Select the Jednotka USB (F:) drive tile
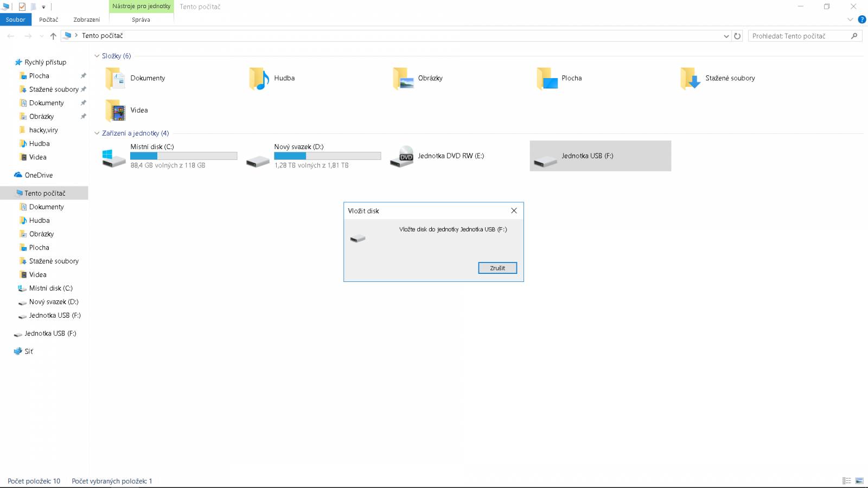 click(x=601, y=156)
